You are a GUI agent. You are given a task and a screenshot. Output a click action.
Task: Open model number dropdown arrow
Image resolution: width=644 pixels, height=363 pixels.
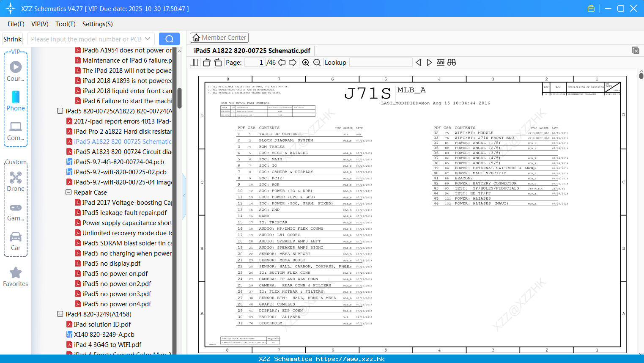[x=148, y=39]
